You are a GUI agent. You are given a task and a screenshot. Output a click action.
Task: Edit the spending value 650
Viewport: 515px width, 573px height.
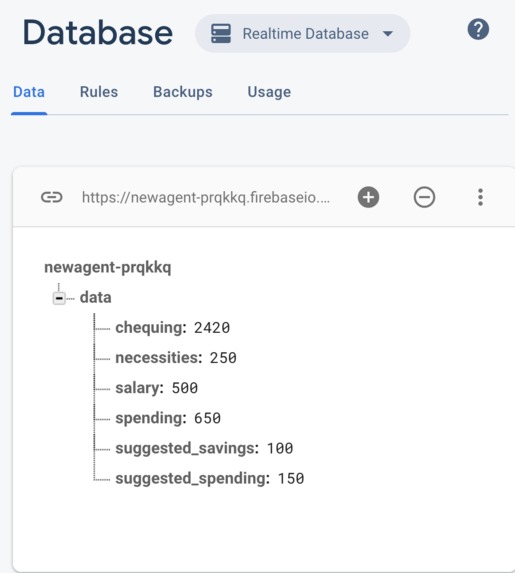[x=207, y=418]
